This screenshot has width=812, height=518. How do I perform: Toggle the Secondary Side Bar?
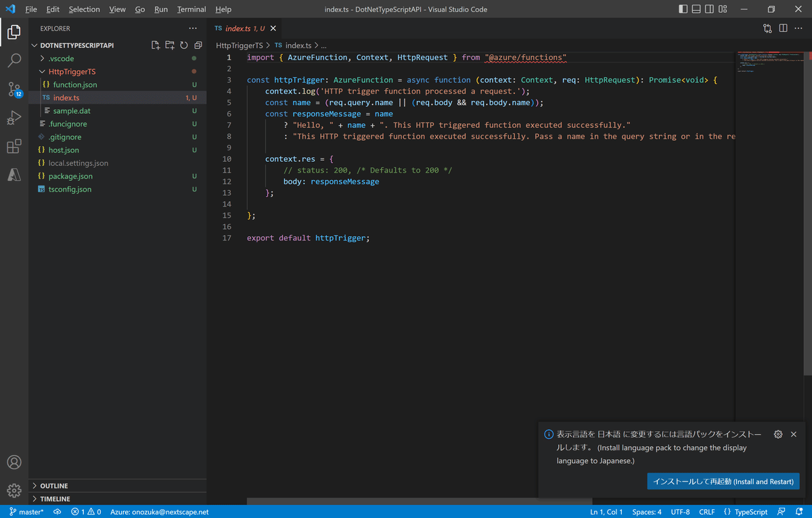coord(708,9)
